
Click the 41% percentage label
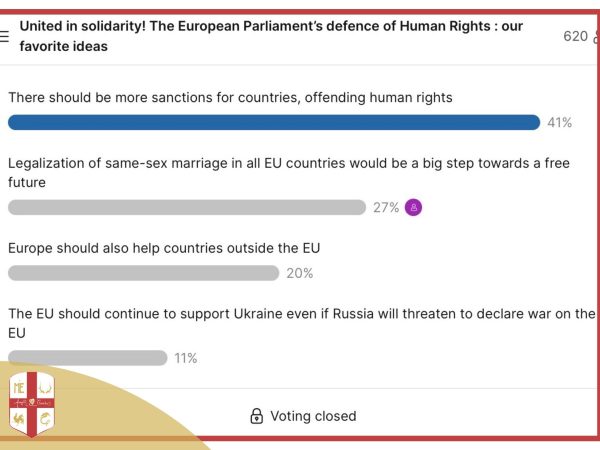tap(559, 123)
